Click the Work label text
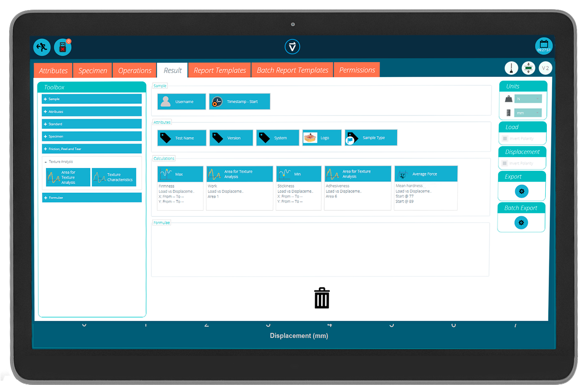The height and width of the screenshot is (385, 588). [212, 186]
